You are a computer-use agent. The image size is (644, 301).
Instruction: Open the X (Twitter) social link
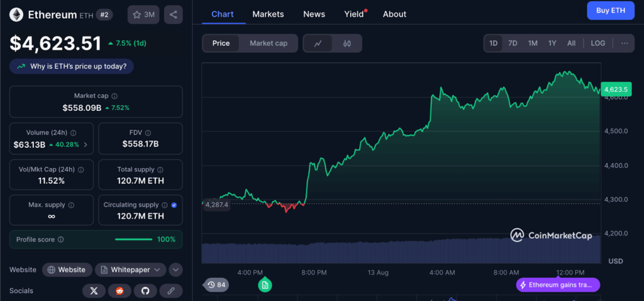click(x=94, y=290)
